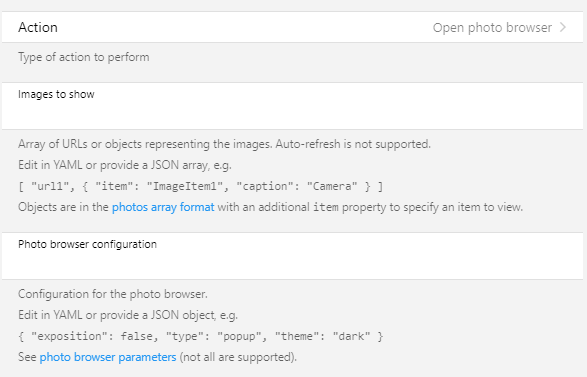
Task: Select the Action setting label
Action: click(x=38, y=27)
